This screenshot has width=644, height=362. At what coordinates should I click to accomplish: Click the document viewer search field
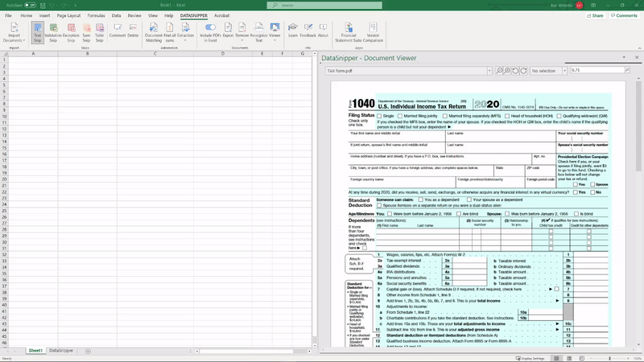(x=597, y=71)
